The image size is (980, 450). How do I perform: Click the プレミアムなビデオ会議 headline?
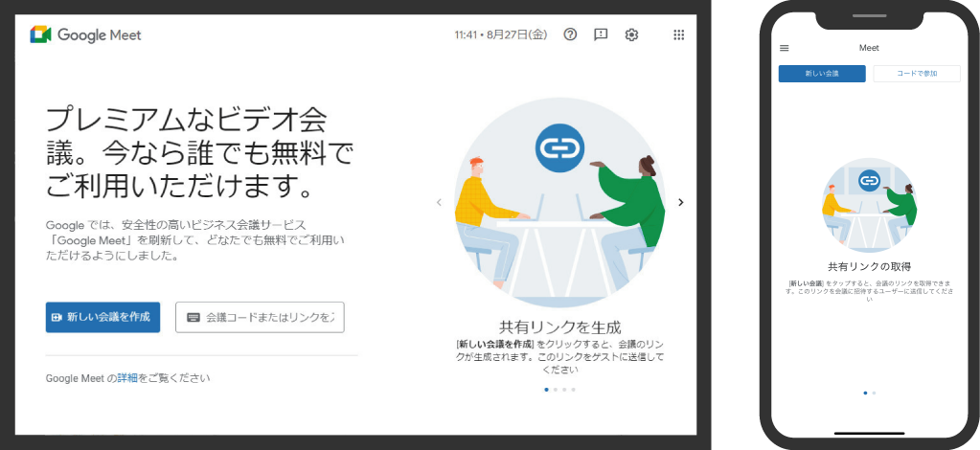(x=199, y=152)
